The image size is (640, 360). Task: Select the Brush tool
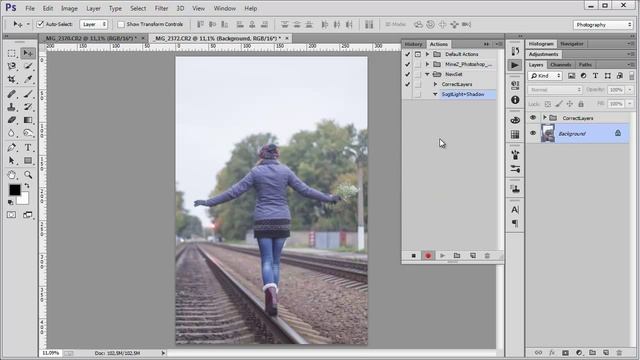pyautogui.click(x=28, y=94)
